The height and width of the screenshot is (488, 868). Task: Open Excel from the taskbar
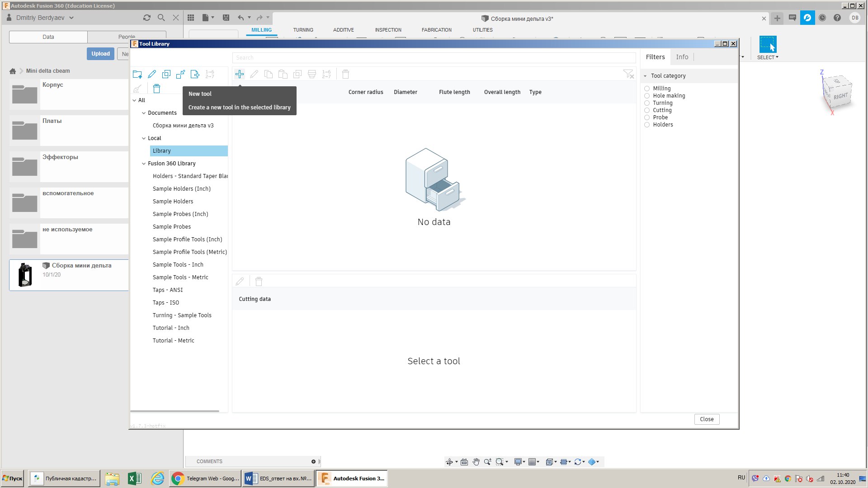(x=135, y=479)
